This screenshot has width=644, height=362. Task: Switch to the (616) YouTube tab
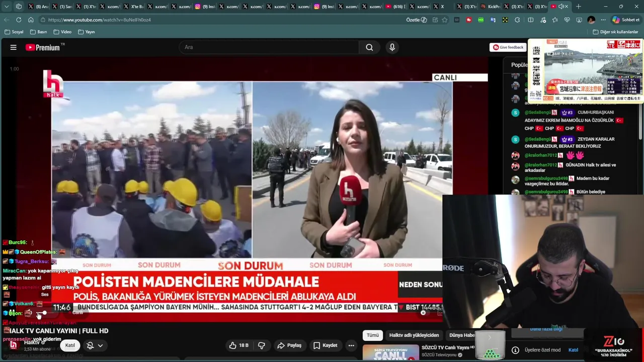click(396, 7)
